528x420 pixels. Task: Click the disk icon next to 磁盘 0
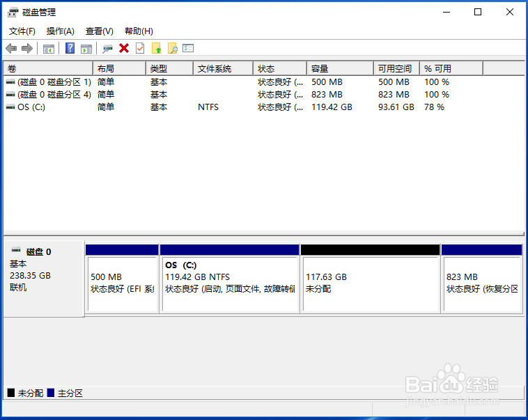[16, 250]
